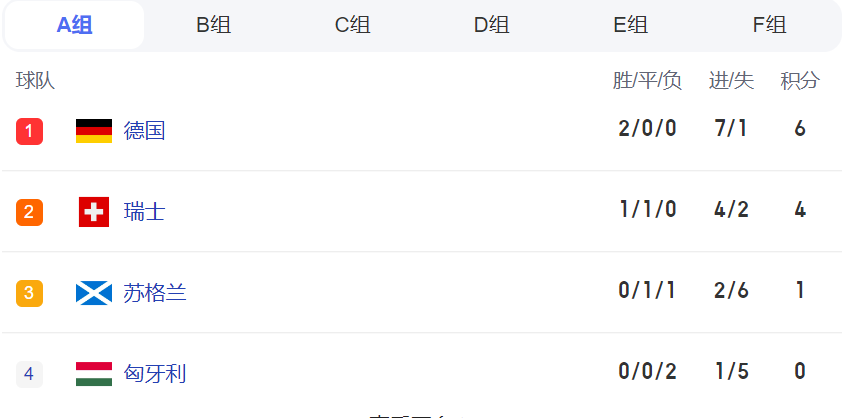Switch to the C组 tab
860x418 pixels.
tap(352, 25)
